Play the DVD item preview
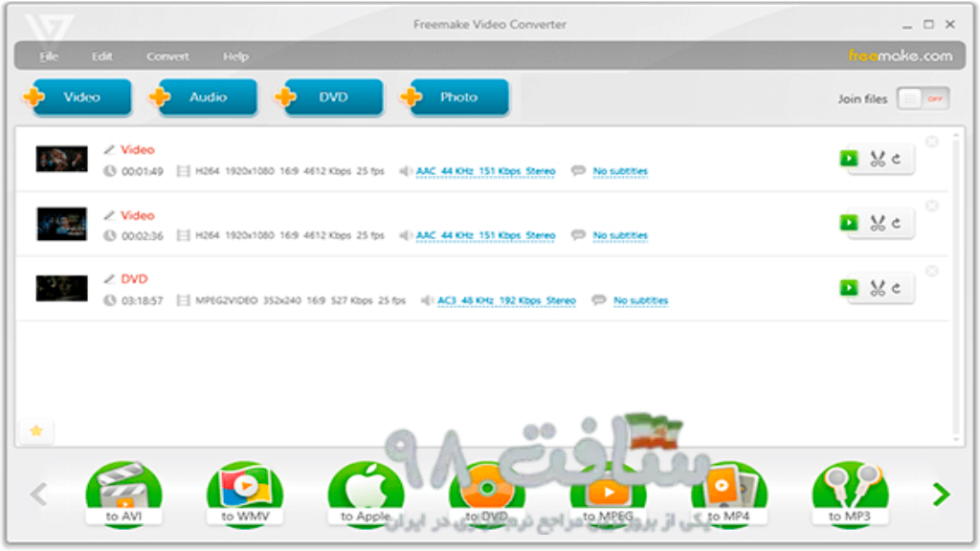980x551 pixels. point(849,288)
